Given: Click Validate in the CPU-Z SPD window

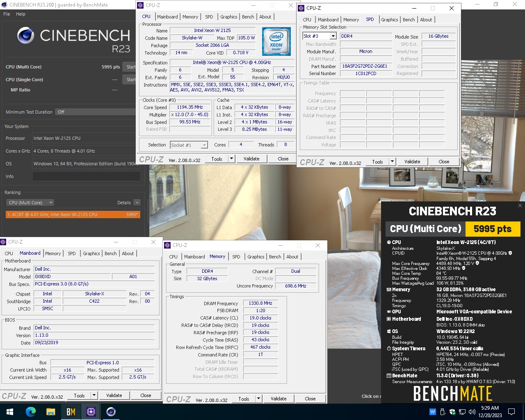Looking at the screenshot, I should (x=412, y=162).
